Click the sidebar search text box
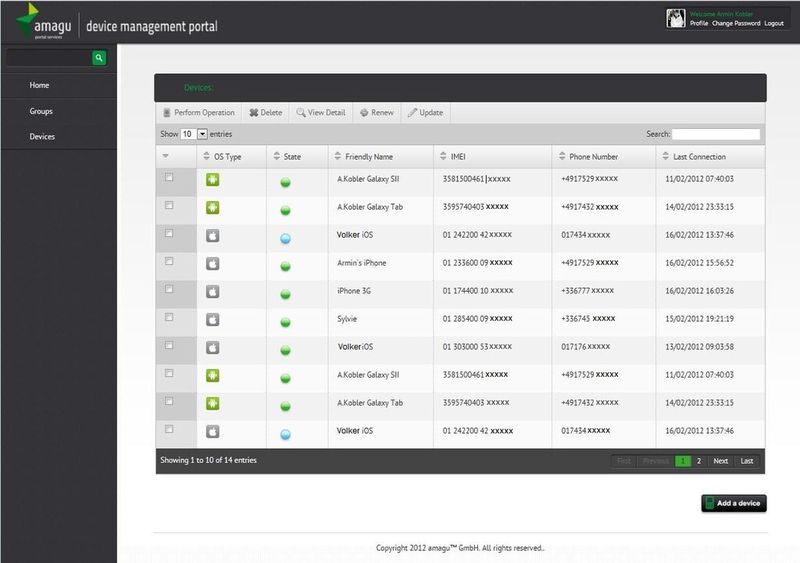The image size is (800, 563). [x=49, y=58]
